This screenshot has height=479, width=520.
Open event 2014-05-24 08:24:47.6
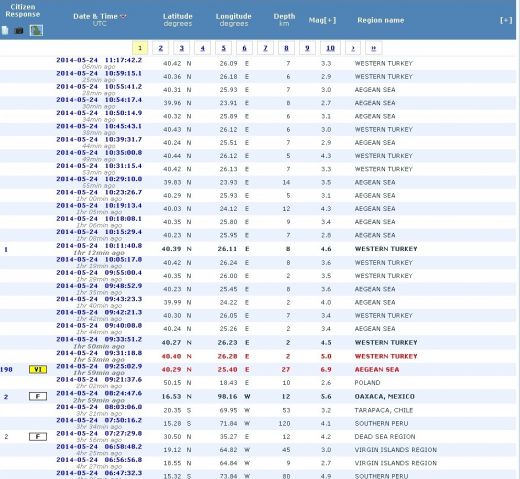coord(99,393)
